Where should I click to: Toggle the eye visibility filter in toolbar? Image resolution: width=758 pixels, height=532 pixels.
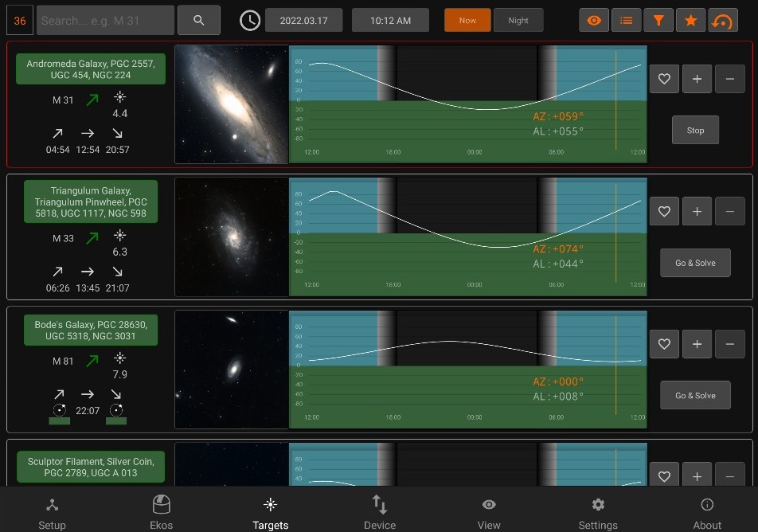point(594,21)
